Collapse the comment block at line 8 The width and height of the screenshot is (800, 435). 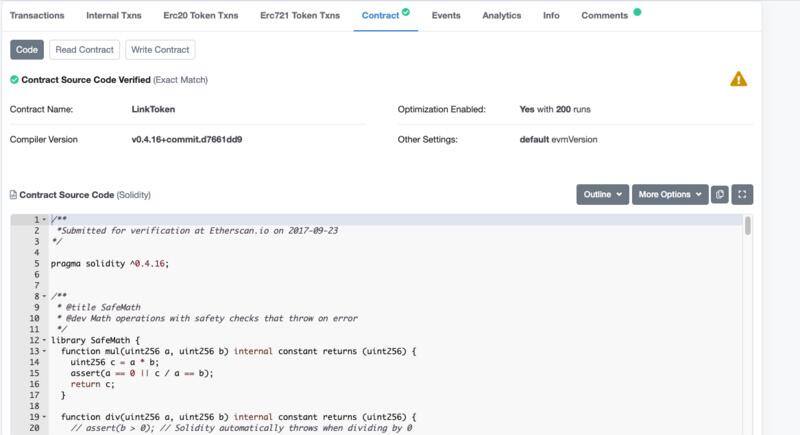44,296
